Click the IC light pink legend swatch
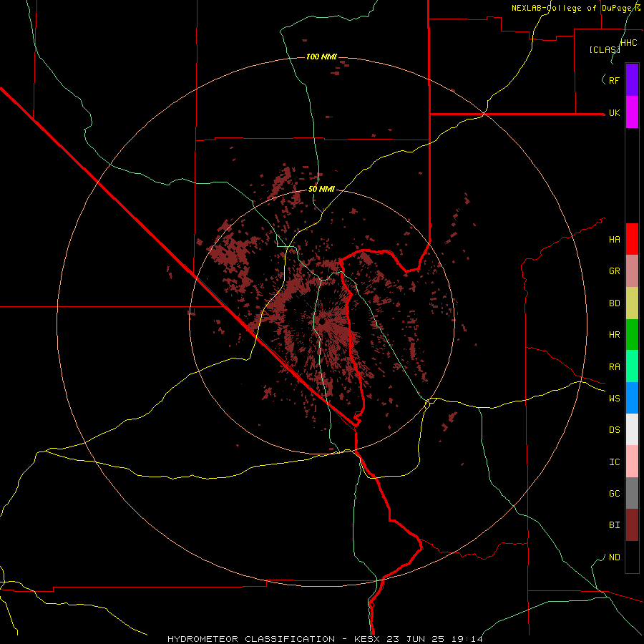The width and height of the screenshot is (644, 644). [632, 462]
